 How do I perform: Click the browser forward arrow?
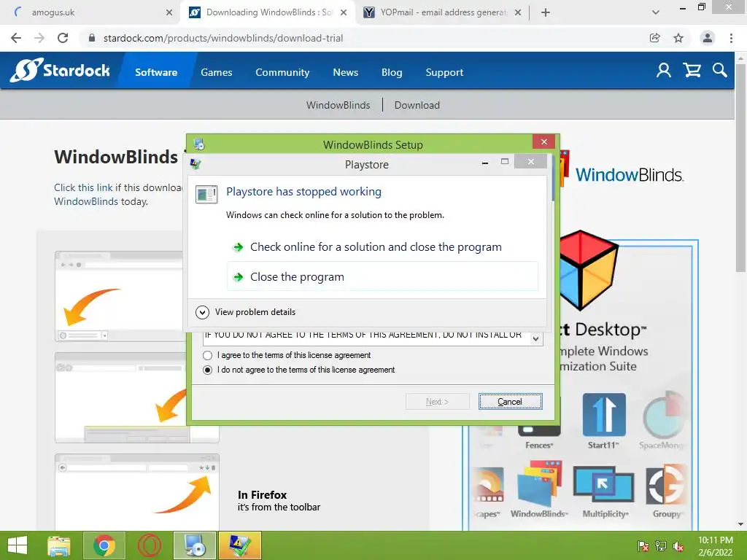(39, 38)
